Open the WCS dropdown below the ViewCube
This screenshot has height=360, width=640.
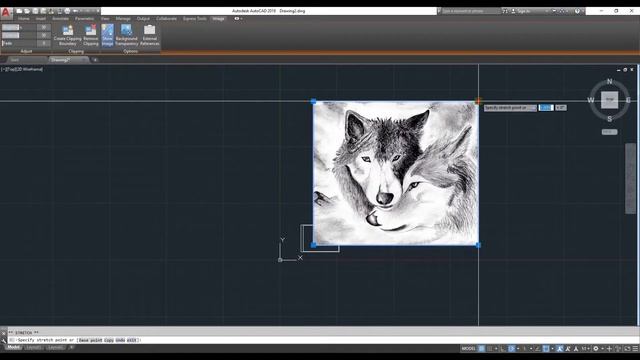[x=609, y=132]
